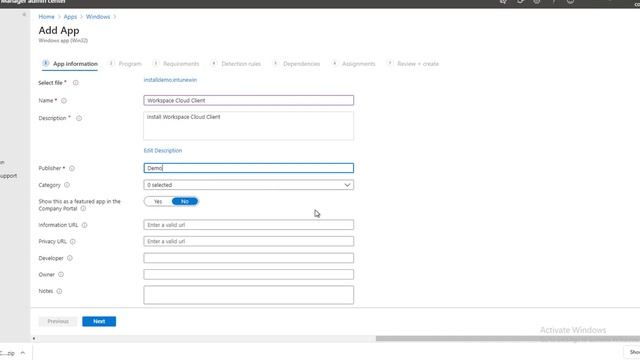Expand the downloaded zip file options chevron
640x360 pixels.
(23, 353)
